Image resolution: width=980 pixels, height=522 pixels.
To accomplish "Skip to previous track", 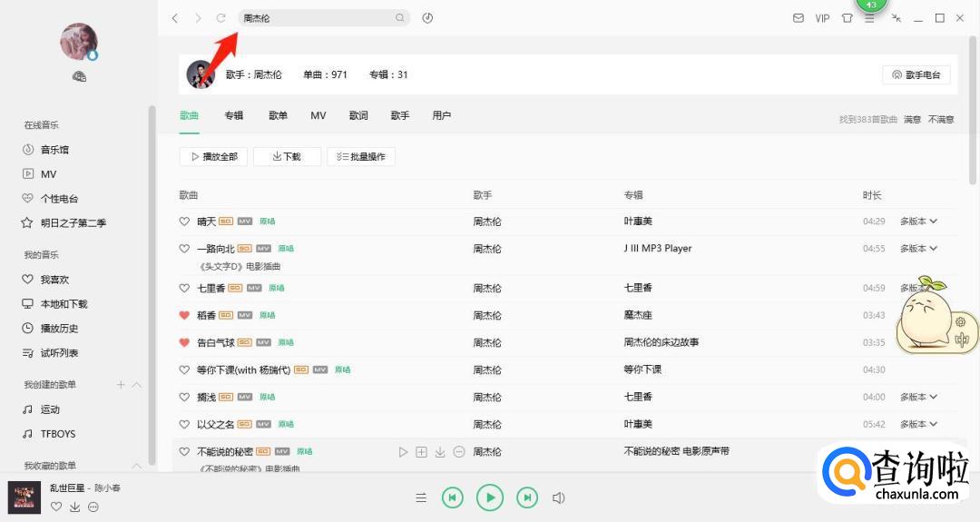I will [453, 497].
